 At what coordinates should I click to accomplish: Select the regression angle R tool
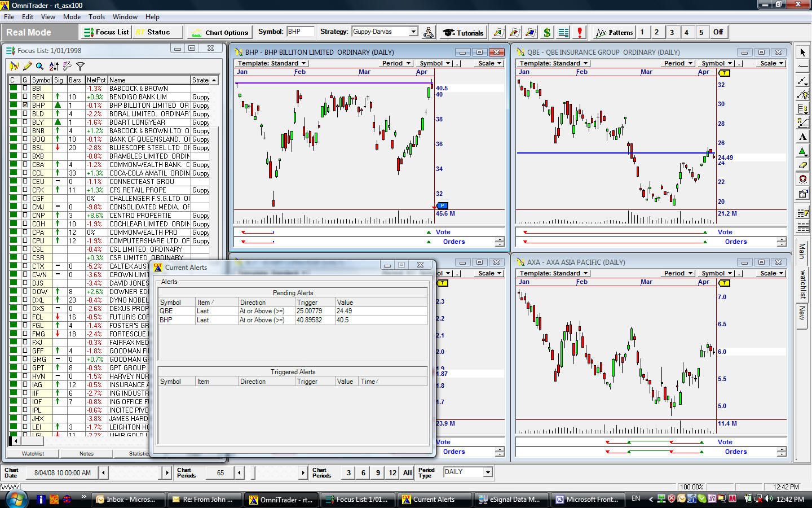(x=802, y=123)
